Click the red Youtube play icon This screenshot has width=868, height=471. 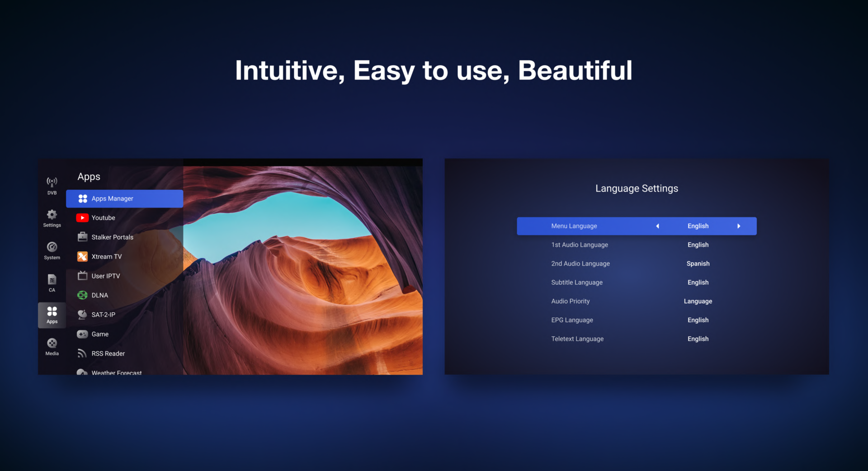pyautogui.click(x=82, y=218)
